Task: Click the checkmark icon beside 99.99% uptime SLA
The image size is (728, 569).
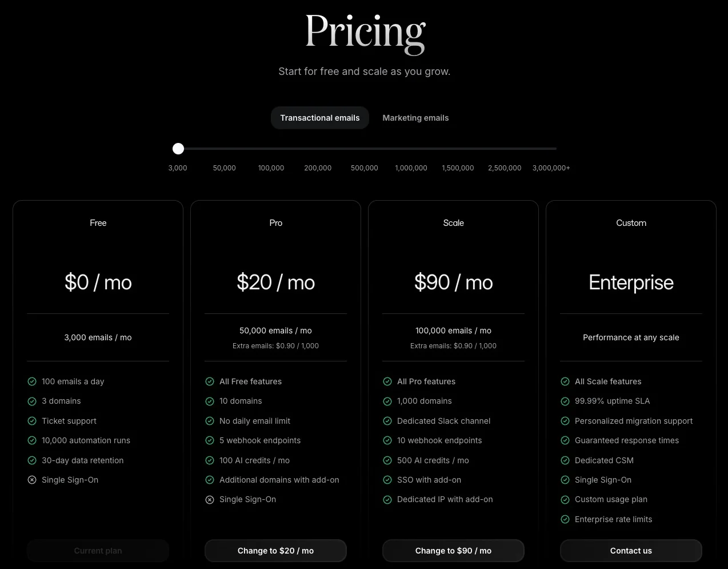Action: [565, 401]
